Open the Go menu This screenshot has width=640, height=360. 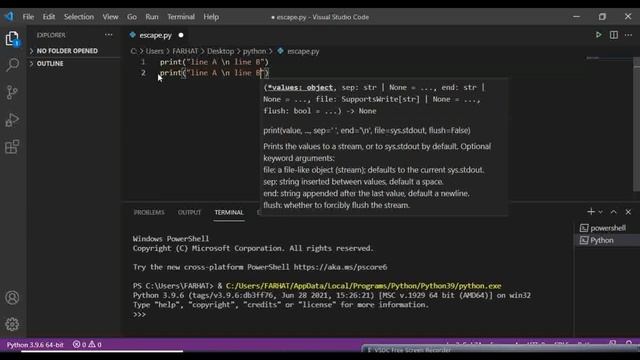click(x=131, y=17)
